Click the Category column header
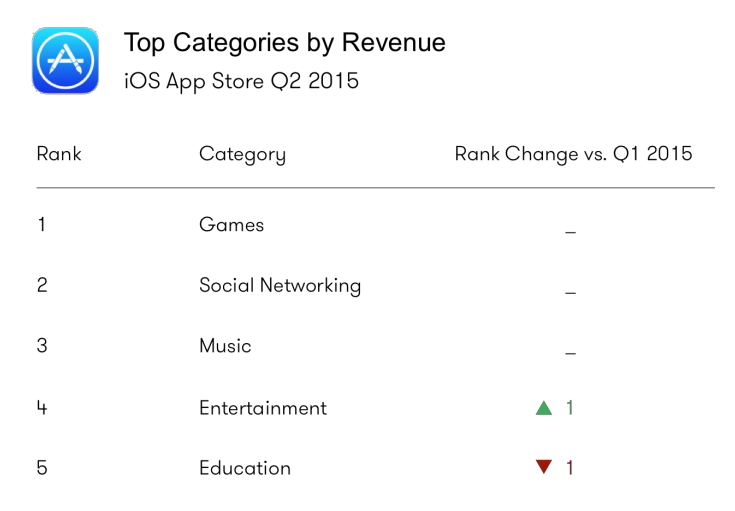The width and height of the screenshot is (735, 511). coord(242,154)
